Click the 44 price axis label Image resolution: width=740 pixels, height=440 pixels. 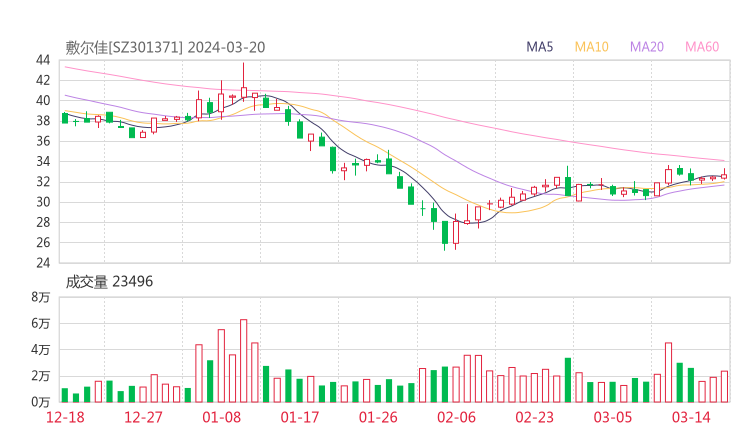click(43, 60)
